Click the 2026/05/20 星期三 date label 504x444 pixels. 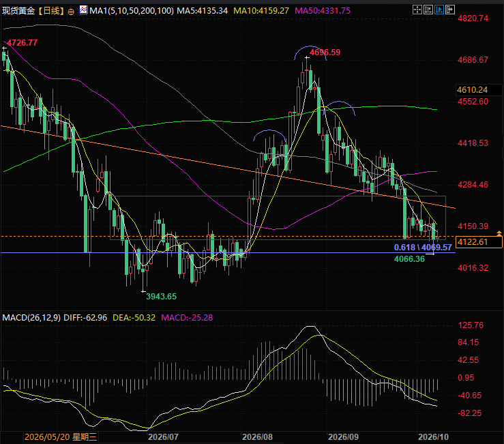click(x=61, y=437)
